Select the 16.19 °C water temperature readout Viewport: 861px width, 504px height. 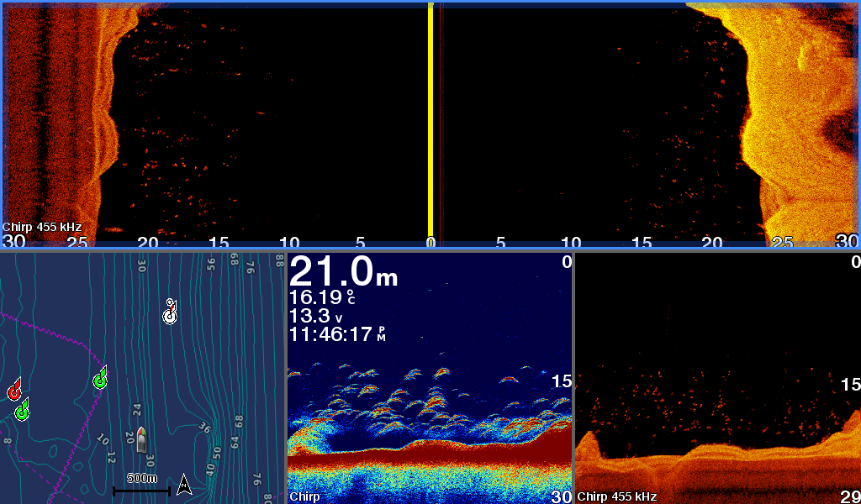pyautogui.click(x=322, y=297)
